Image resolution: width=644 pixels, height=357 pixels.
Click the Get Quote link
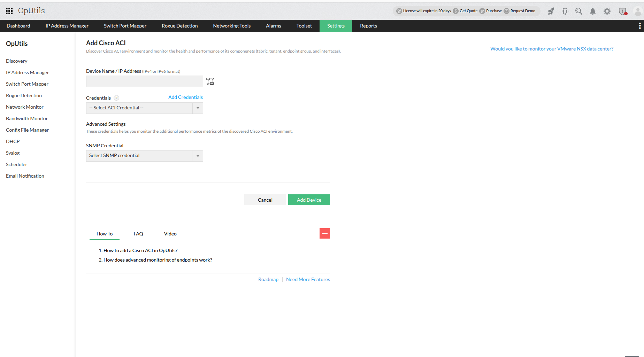point(469,11)
